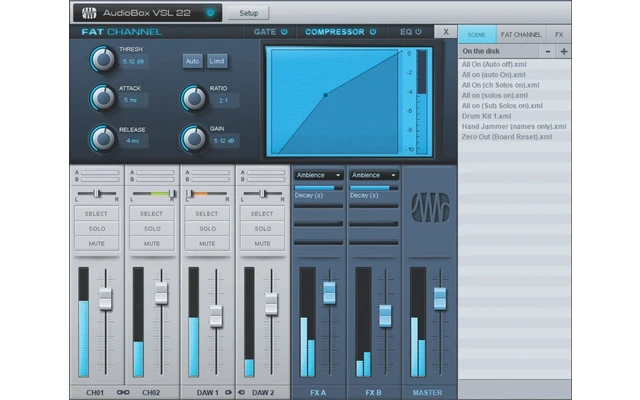Click PreSonus logo on Master strip
This screenshot has width=640, height=400.
coord(430,207)
